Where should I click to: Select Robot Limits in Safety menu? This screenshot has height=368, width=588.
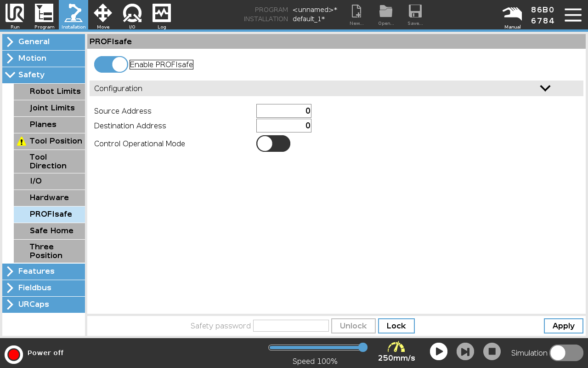click(x=49, y=92)
